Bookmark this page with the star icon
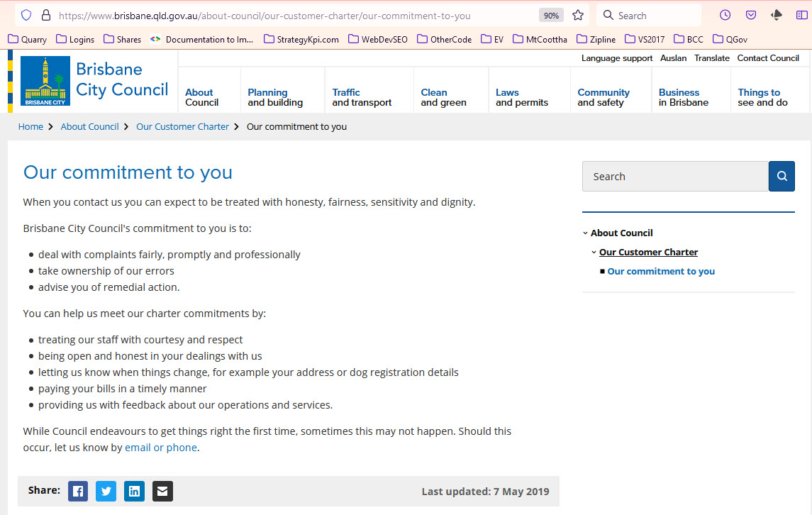The height and width of the screenshot is (515, 812). (578, 16)
